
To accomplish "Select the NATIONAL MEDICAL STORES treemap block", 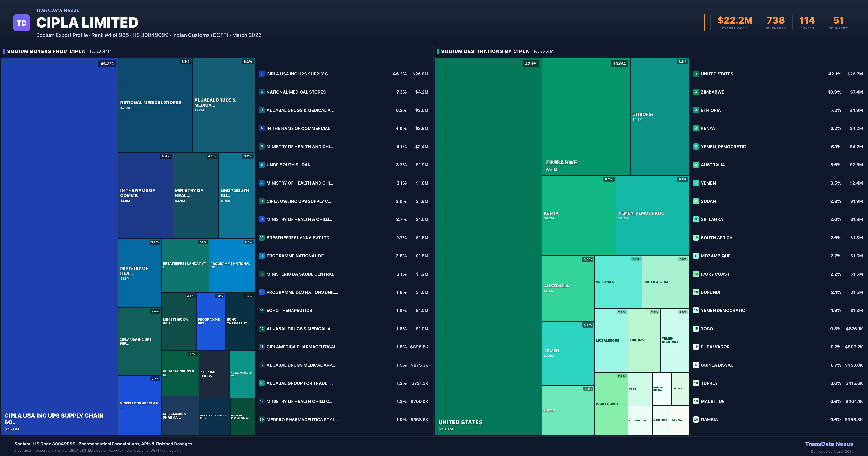I will pyautogui.click(x=155, y=105).
